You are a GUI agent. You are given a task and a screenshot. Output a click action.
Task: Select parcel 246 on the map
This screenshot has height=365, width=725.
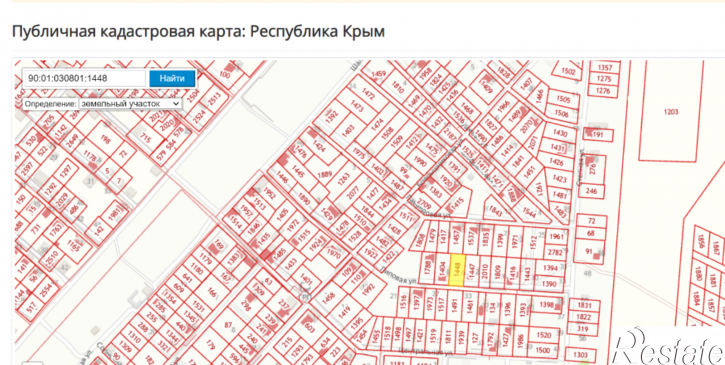591,191
